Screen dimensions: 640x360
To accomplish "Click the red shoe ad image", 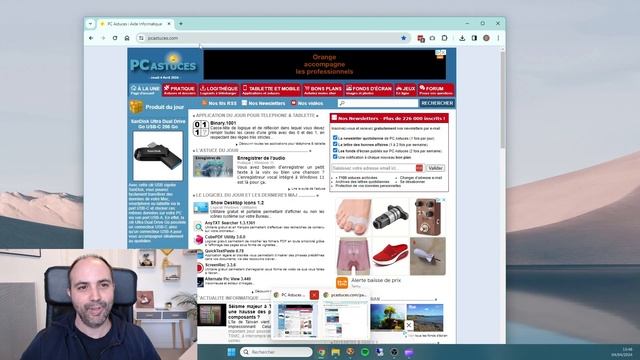I will (390, 256).
